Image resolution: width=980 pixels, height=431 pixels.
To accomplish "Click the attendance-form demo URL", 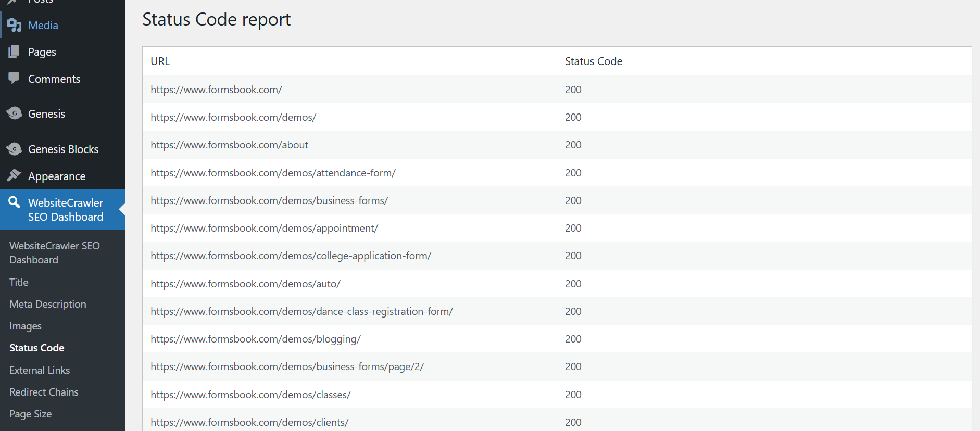I will [x=273, y=173].
